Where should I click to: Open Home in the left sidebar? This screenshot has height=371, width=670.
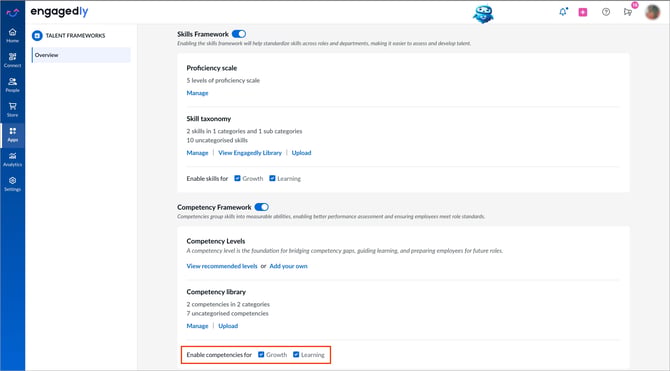tap(12, 35)
